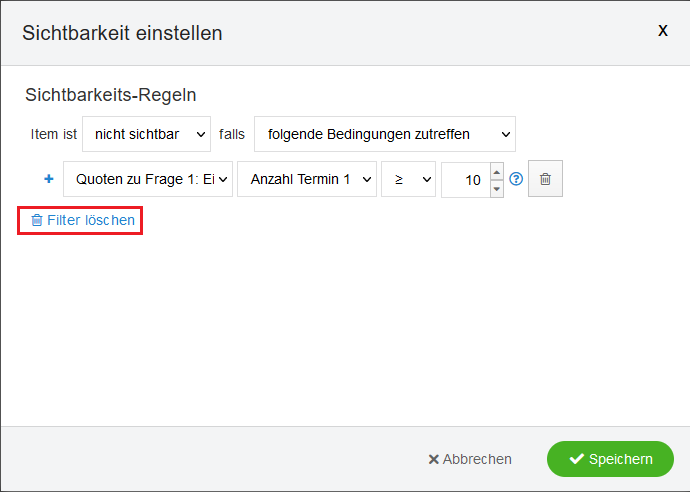Close the dialog with the X button
The image size is (690, 492).
tap(662, 31)
